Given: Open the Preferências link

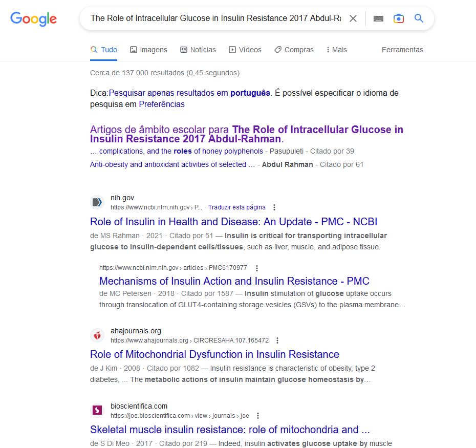Looking at the screenshot, I should (x=162, y=104).
